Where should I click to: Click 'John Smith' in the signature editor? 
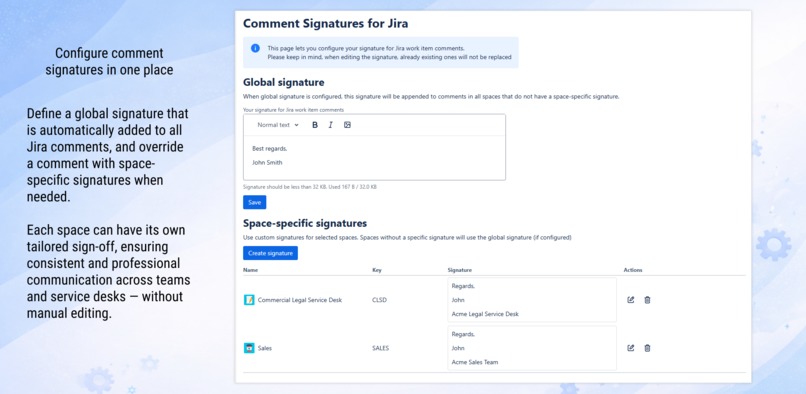(267, 163)
